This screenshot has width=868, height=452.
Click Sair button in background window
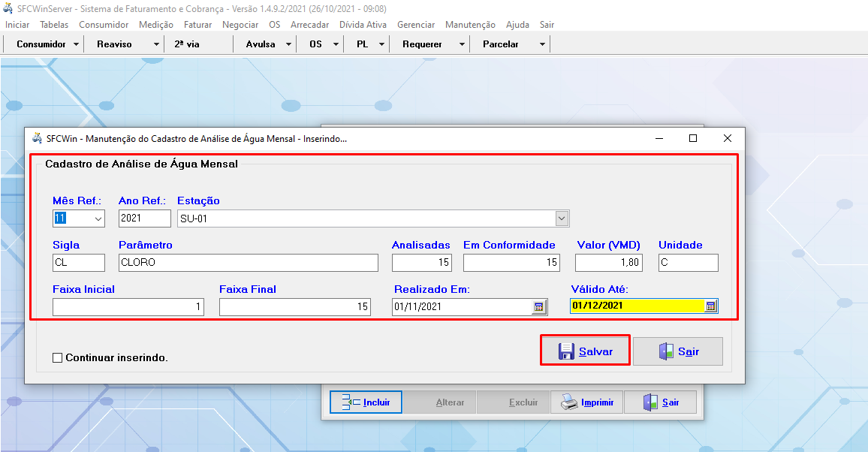click(x=660, y=402)
